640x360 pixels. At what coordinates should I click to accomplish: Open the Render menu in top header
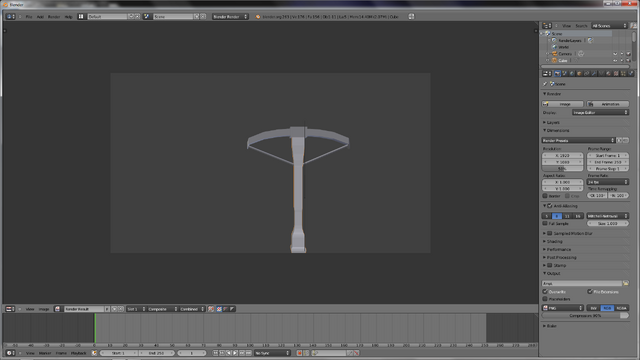point(54,17)
